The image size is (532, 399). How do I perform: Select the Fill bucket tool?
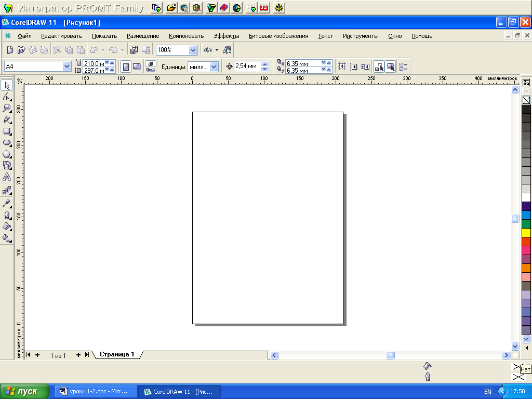coord(7,227)
